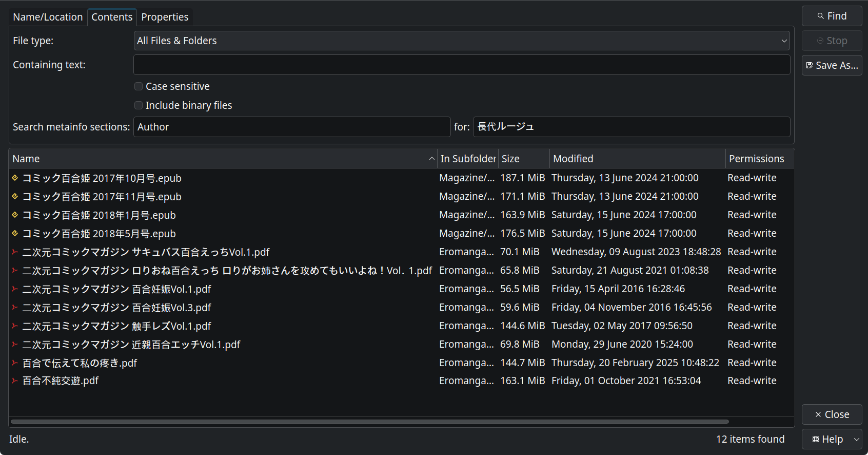This screenshot has height=455, width=868.
Task: Click the '12 items found' status text
Action: click(x=751, y=439)
